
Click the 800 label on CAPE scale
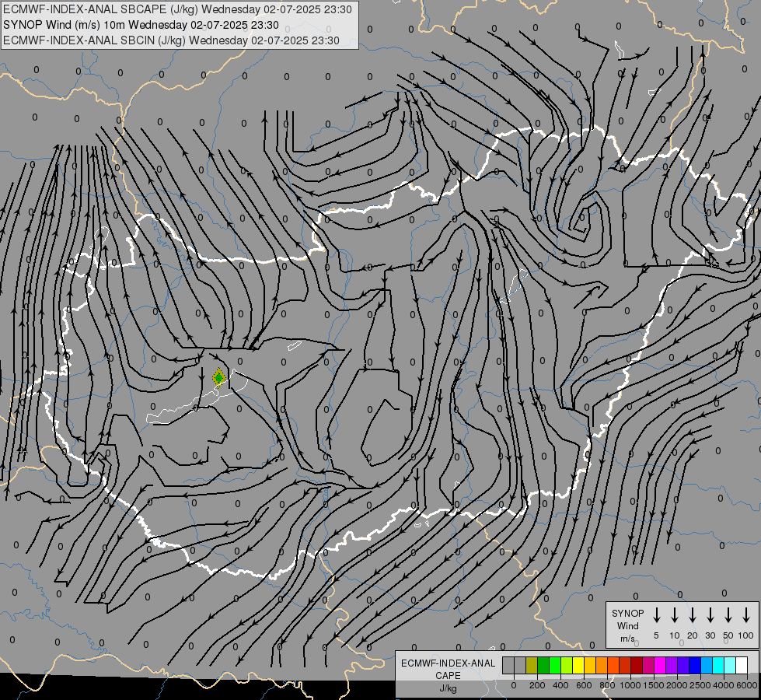click(x=607, y=685)
